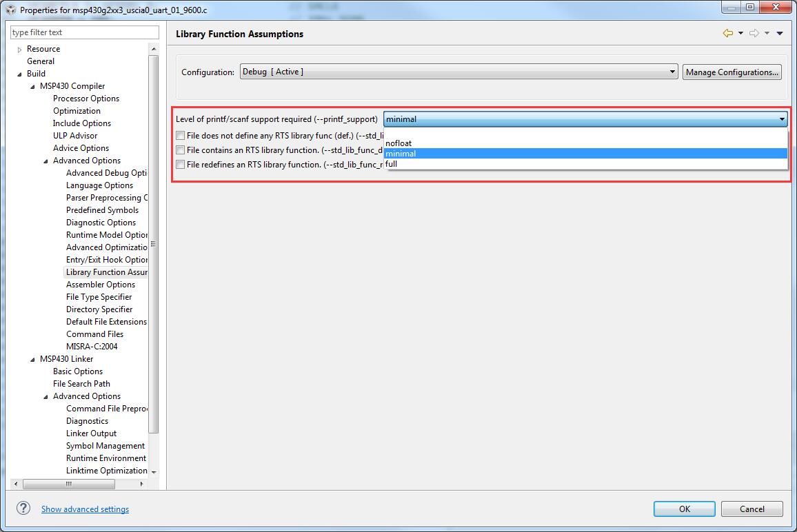The image size is (797, 532).
Task: Click tree horizontal scrollbar right arrow
Action: point(141,484)
